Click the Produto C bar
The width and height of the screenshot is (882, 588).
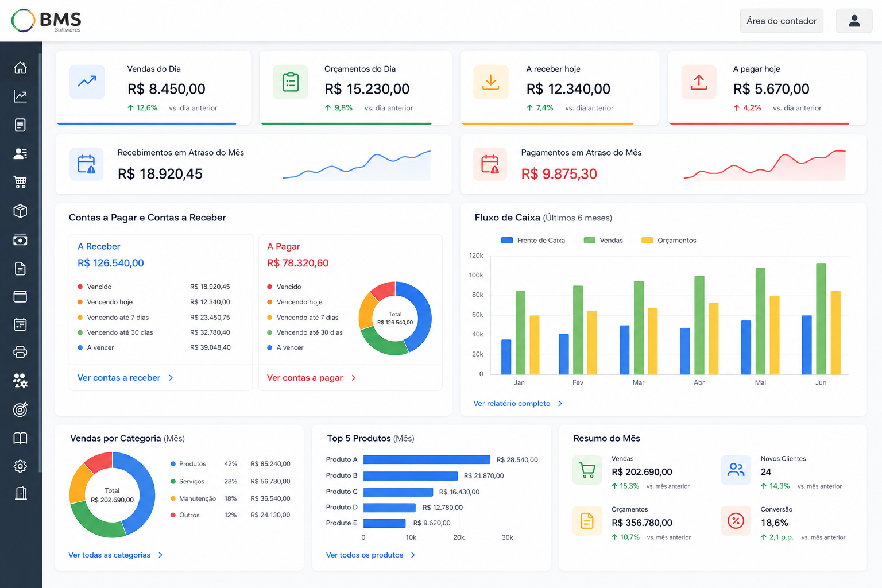pos(398,492)
